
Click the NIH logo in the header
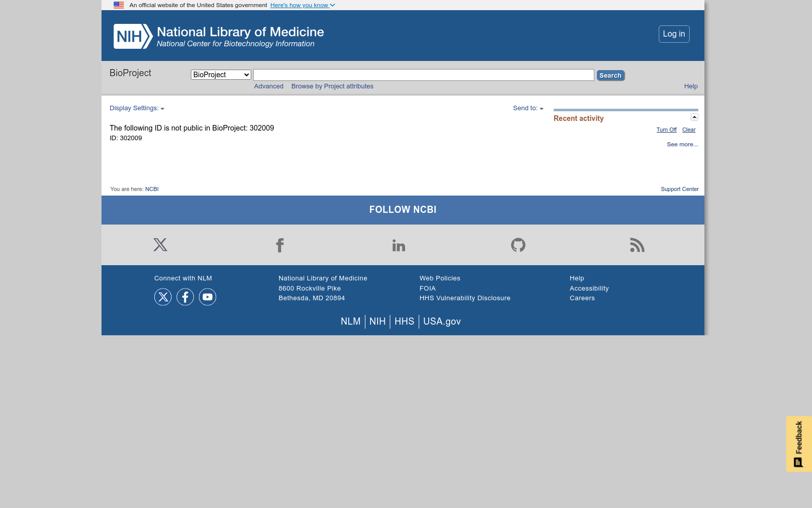(133, 36)
